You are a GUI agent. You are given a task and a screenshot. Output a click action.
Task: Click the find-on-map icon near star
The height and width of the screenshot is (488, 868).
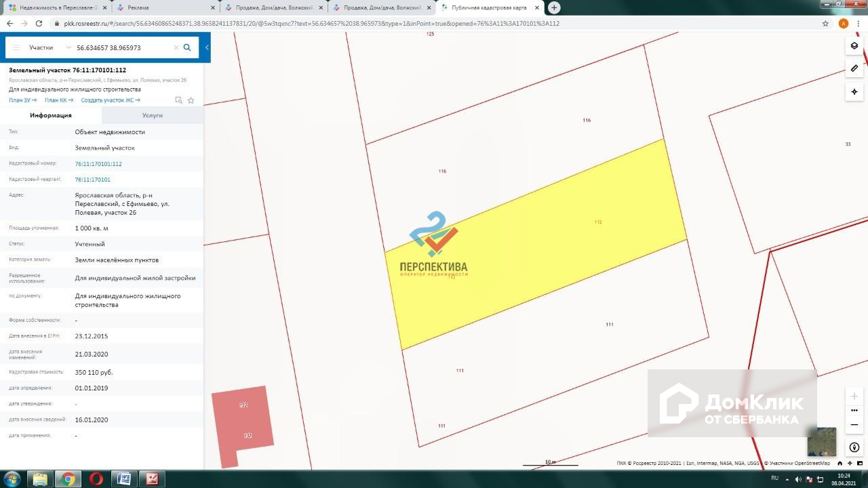[x=179, y=100]
